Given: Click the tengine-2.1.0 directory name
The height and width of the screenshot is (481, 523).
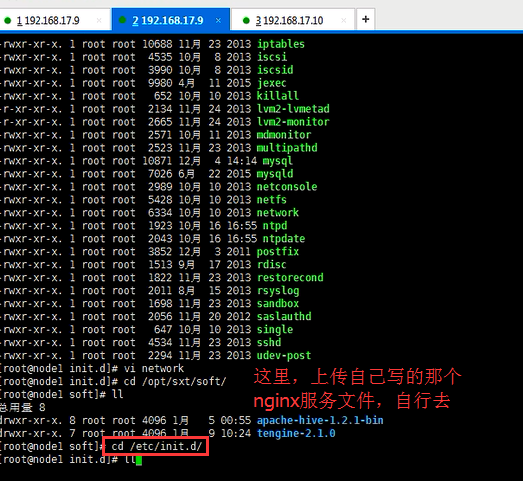Looking at the screenshot, I should pos(296,433).
